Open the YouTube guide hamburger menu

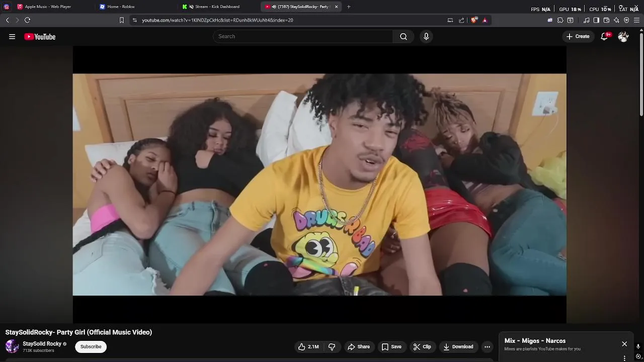pyautogui.click(x=12, y=37)
